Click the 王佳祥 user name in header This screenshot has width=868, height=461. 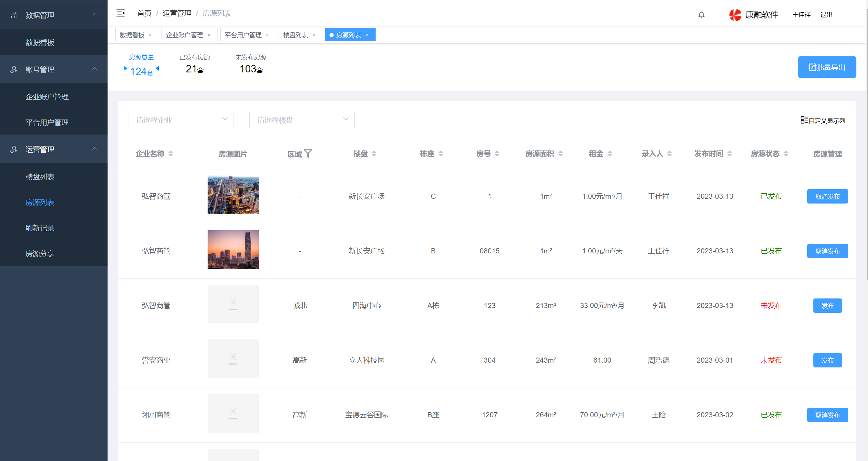click(801, 15)
